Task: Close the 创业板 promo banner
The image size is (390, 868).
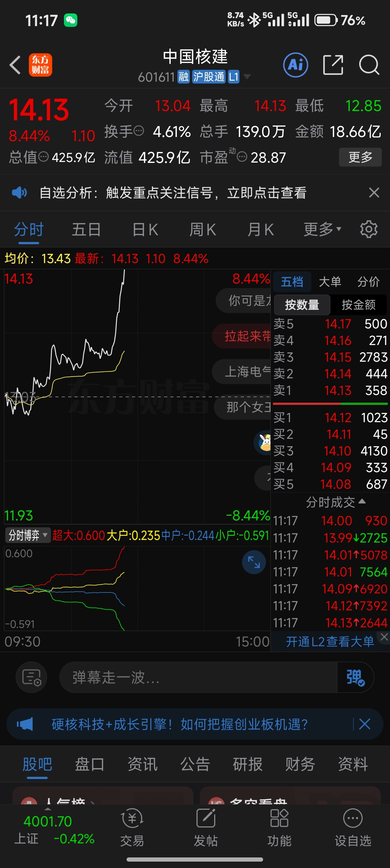Action: click(365, 724)
